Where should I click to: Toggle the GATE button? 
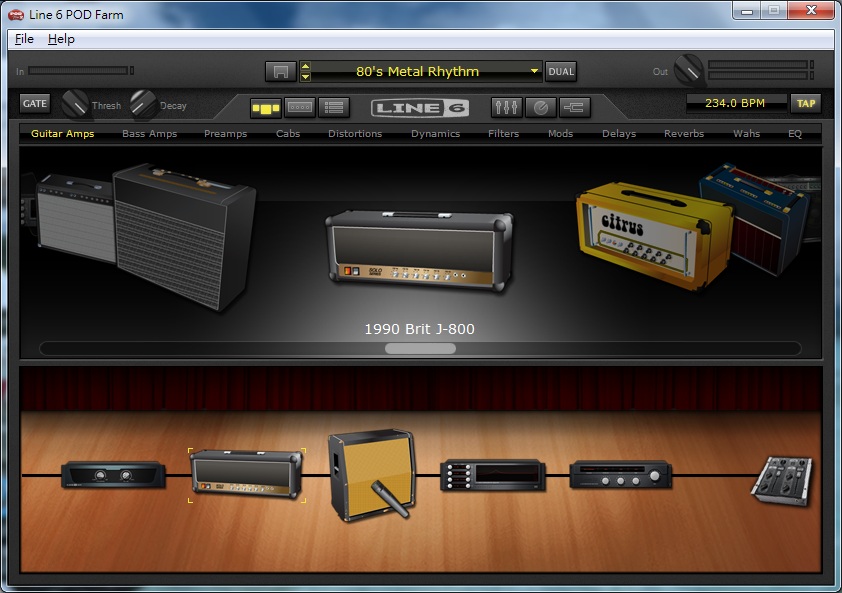[35, 104]
